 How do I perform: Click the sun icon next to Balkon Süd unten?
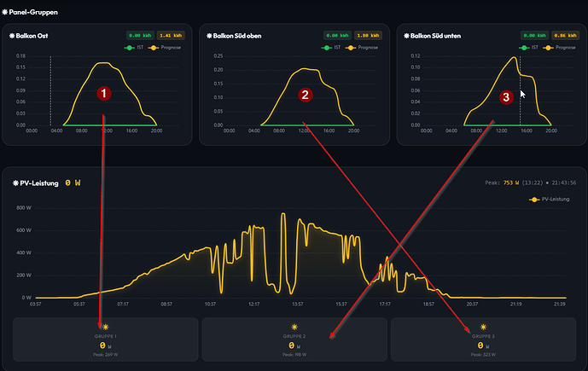tap(406, 36)
